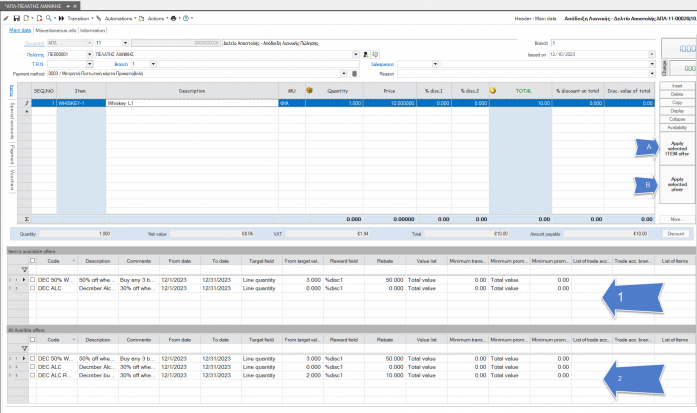Image resolution: width=697 pixels, height=413 pixels.
Task: Click add-customer person icon next to customer name
Action: (x=366, y=54)
